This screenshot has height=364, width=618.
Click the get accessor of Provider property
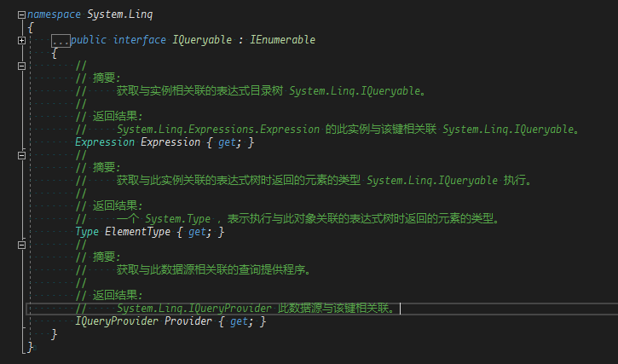coord(240,321)
